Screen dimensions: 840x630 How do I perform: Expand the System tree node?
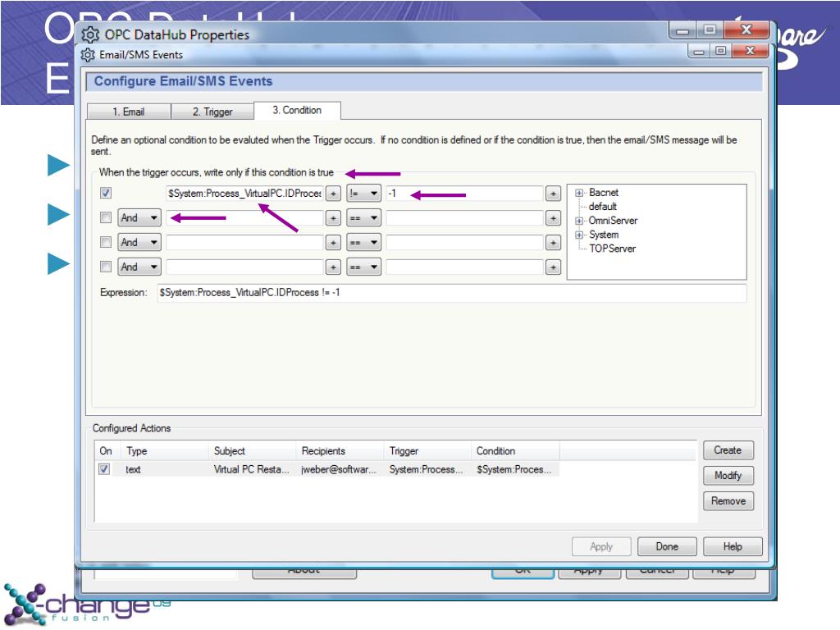pyautogui.click(x=579, y=235)
